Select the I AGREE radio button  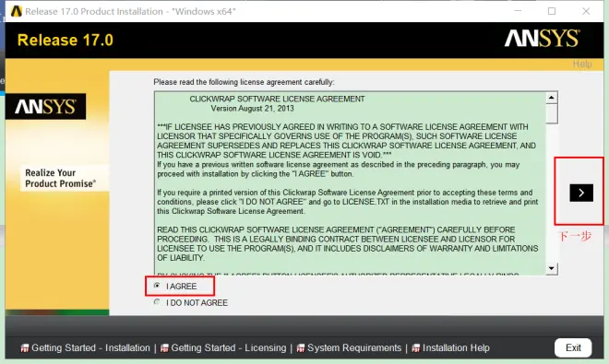coord(157,286)
